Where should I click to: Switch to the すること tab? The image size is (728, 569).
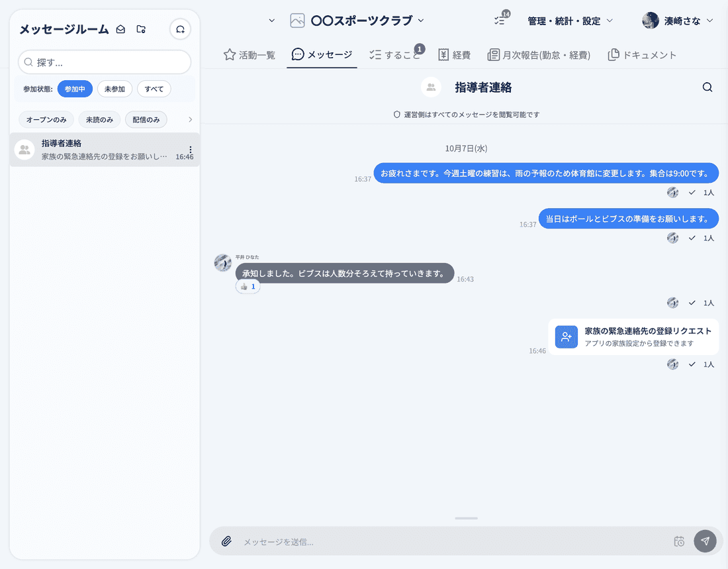point(396,55)
